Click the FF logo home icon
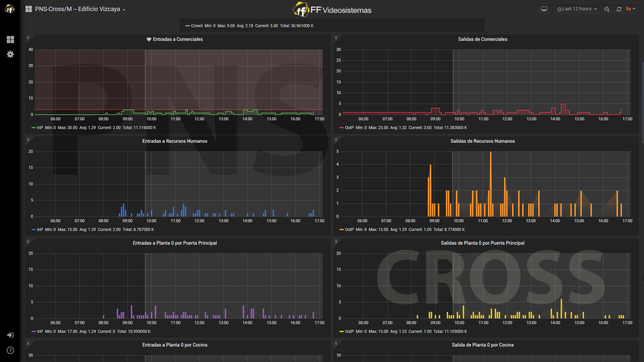The height and width of the screenshot is (362, 644). [10, 9]
